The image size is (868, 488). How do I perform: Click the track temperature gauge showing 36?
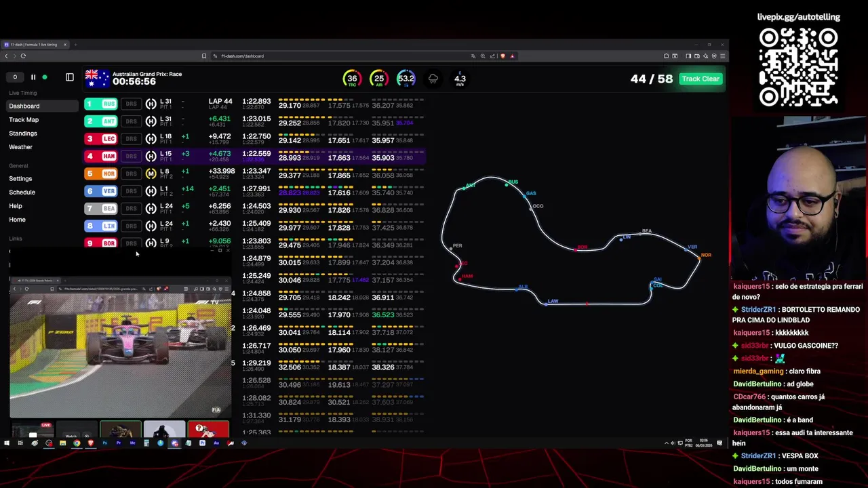click(352, 79)
